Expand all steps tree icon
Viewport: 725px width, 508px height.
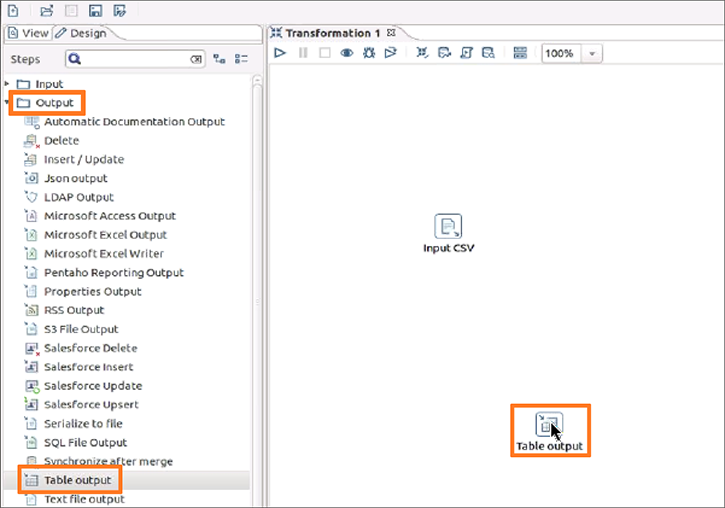point(219,59)
